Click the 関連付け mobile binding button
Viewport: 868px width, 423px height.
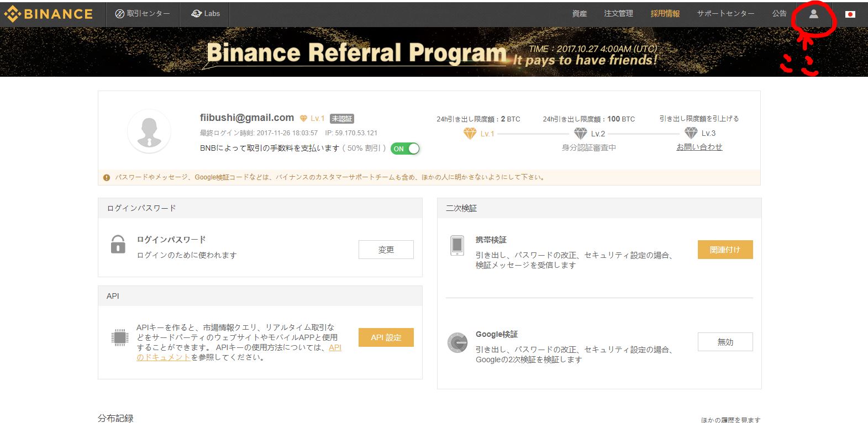[x=725, y=250]
